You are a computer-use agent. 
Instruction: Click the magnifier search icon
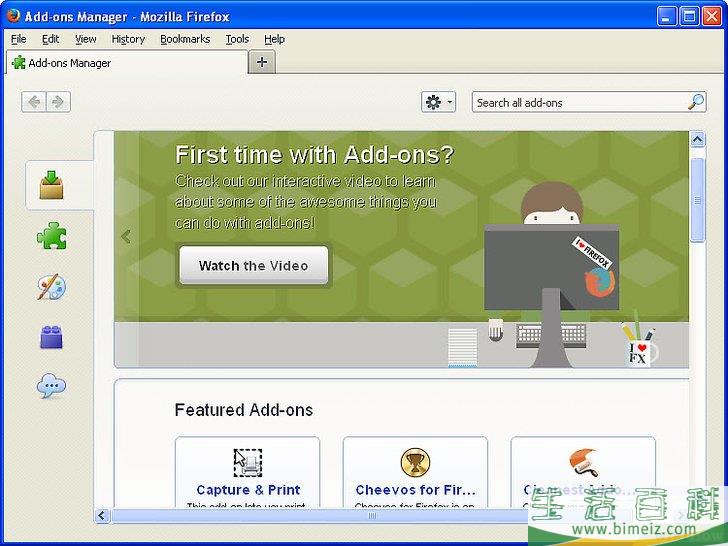coord(696,102)
